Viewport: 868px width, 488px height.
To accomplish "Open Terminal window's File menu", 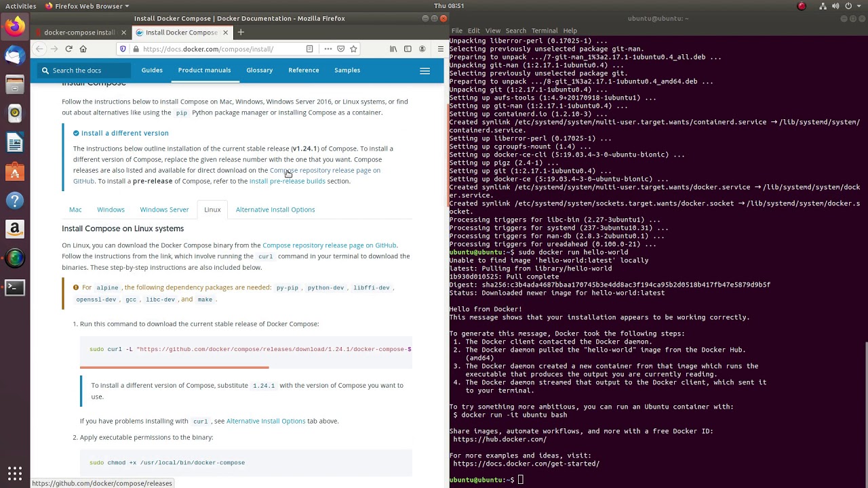I will click(x=457, y=30).
